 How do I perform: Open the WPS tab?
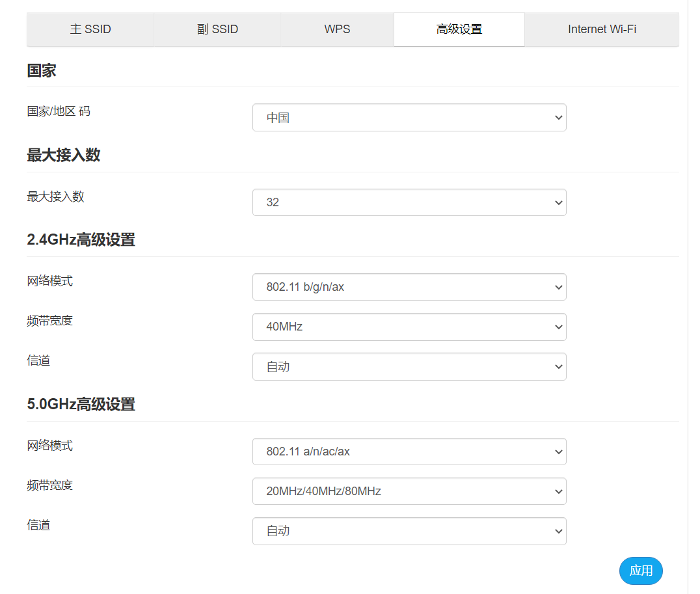337,29
